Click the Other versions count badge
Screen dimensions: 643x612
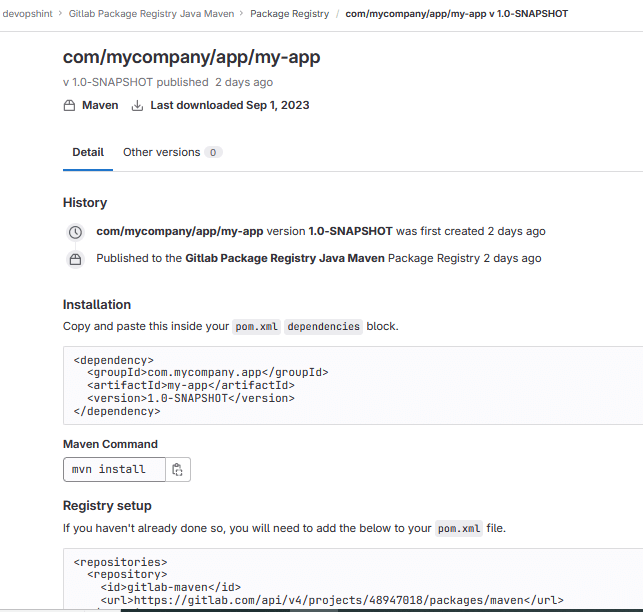(213, 152)
